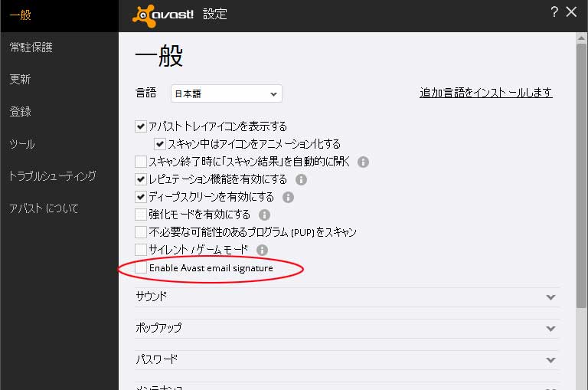Image resolution: width=588 pixels, height=390 pixels.
Task: Expand the サウンド section
Action: point(347,297)
